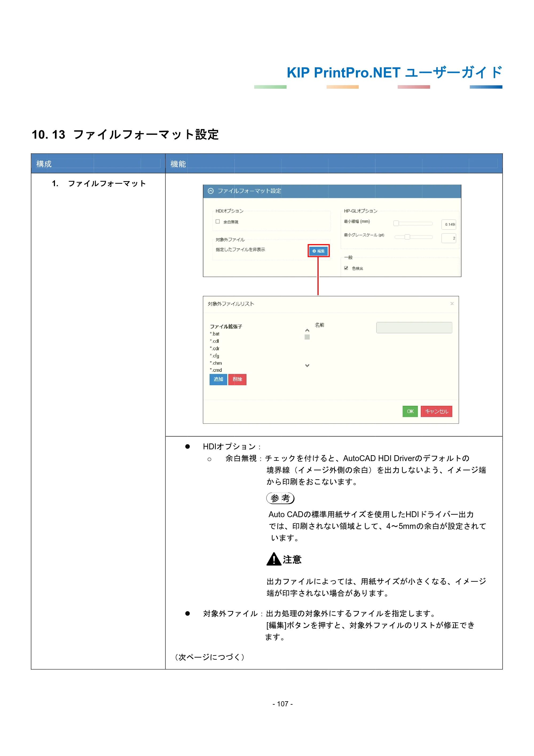Click the 最小線幅 value field 0.149
The height and width of the screenshot is (756, 534).
449,224
